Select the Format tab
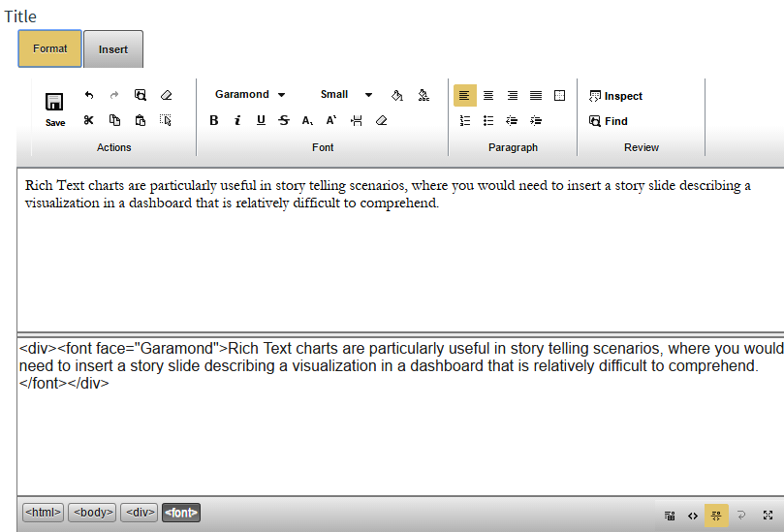This screenshot has height=532, width=784. click(50, 48)
